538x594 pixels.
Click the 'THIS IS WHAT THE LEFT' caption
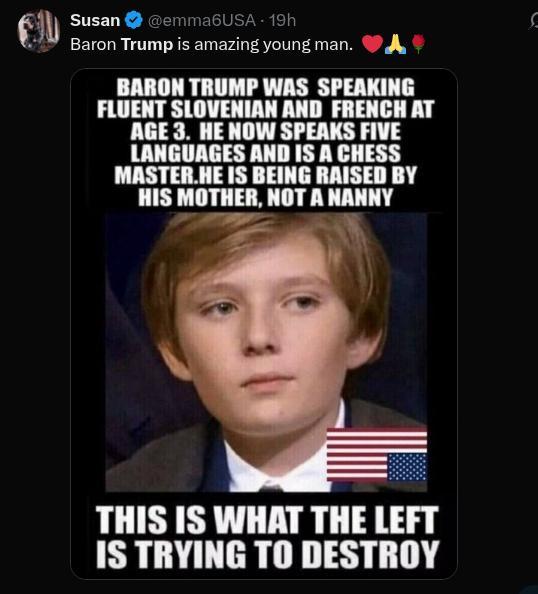pos(267,520)
